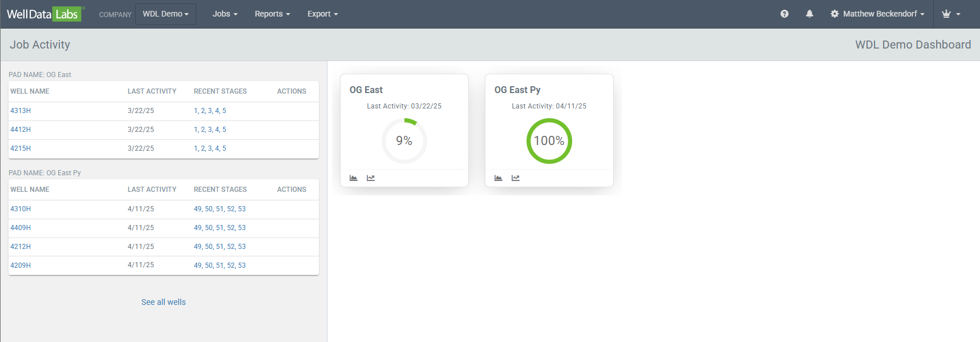This screenshot has width=980, height=342.
Task: Click 'Last Activity: 03/22/25' text
Action: [404, 106]
